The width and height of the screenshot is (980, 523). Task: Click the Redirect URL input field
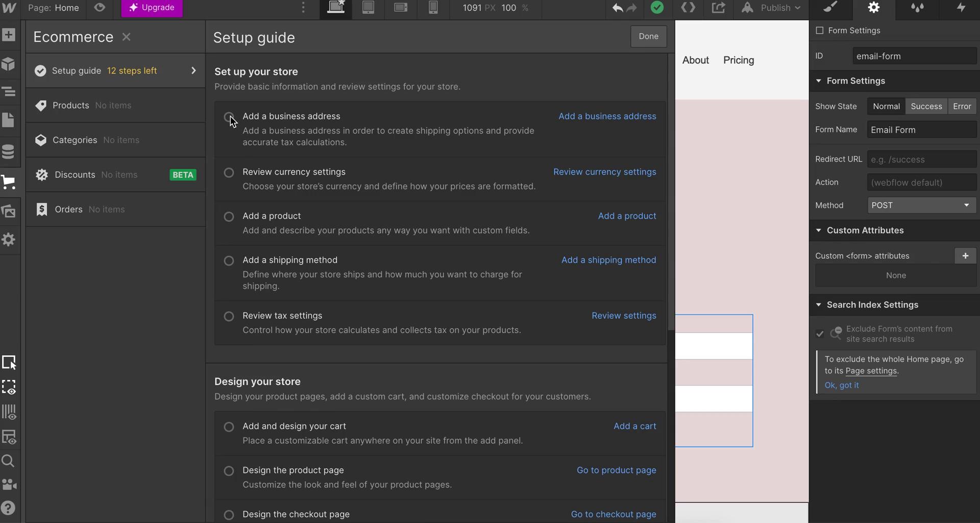point(921,159)
